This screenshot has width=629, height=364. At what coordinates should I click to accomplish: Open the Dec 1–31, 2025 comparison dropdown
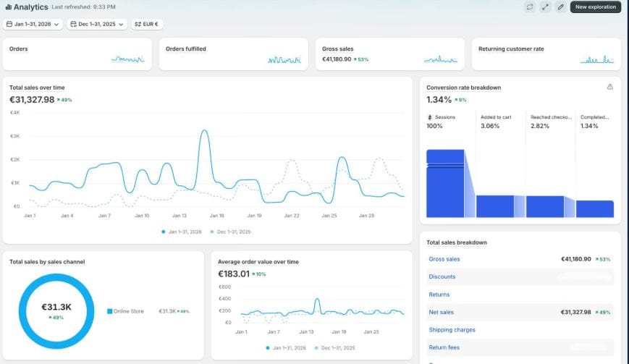(x=97, y=24)
